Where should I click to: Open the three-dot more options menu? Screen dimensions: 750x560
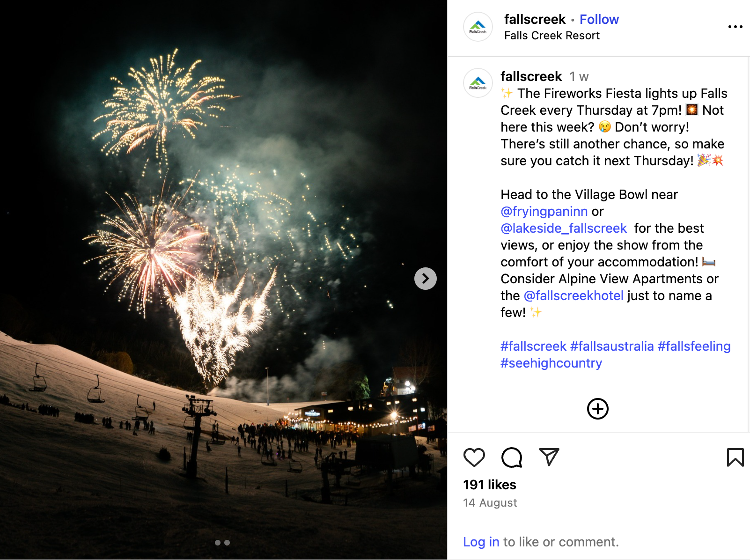point(735,27)
